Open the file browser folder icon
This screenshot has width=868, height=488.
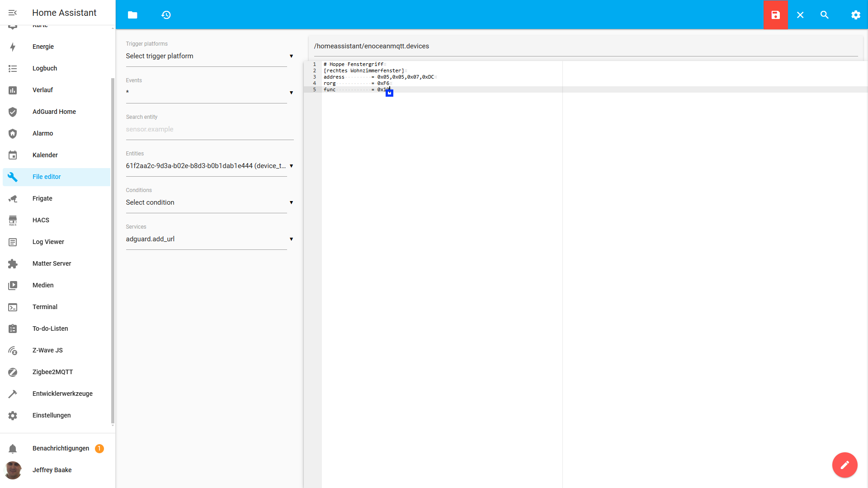(132, 15)
